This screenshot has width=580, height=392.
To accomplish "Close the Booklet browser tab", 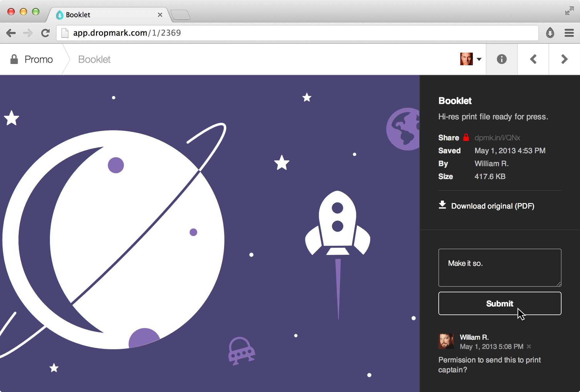I will point(160,15).
